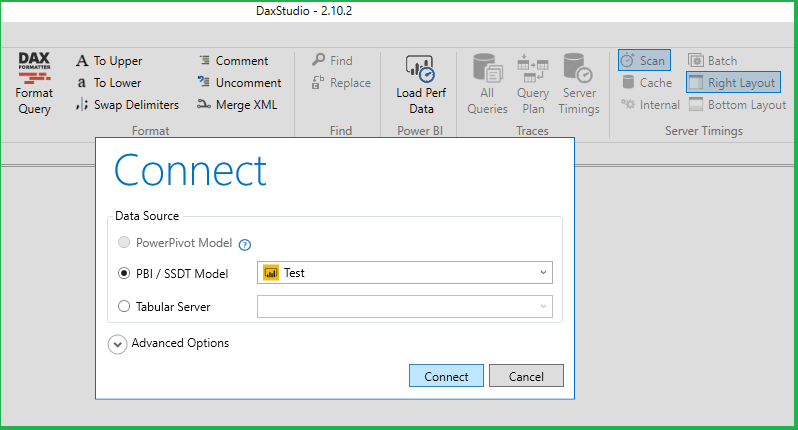This screenshot has height=430, width=798.
Task: Select the PBI / SSDT Model radio button
Action: (x=124, y=273)
